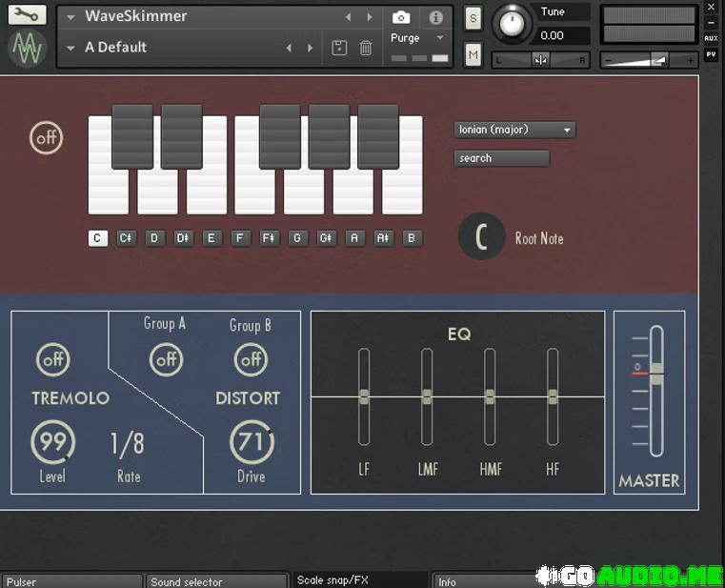Open the WaveSkimmer instrument dropdown arrow
The image size is (725, 588).
click(70, 17)
